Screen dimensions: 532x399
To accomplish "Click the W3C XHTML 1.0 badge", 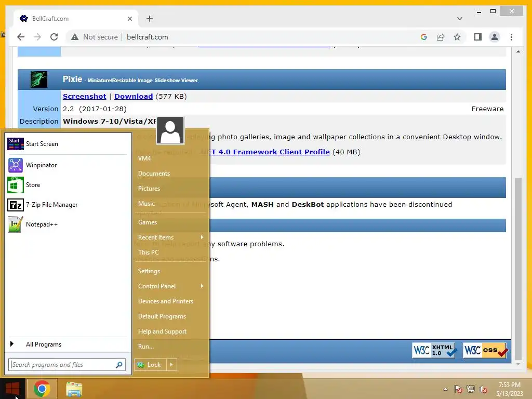I will tap(434, 350).
